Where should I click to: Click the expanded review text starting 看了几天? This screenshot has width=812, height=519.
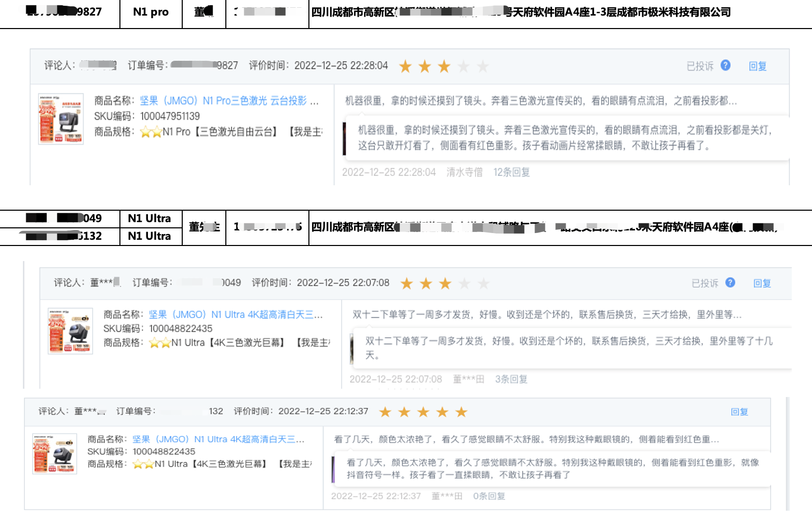[553, 469]
